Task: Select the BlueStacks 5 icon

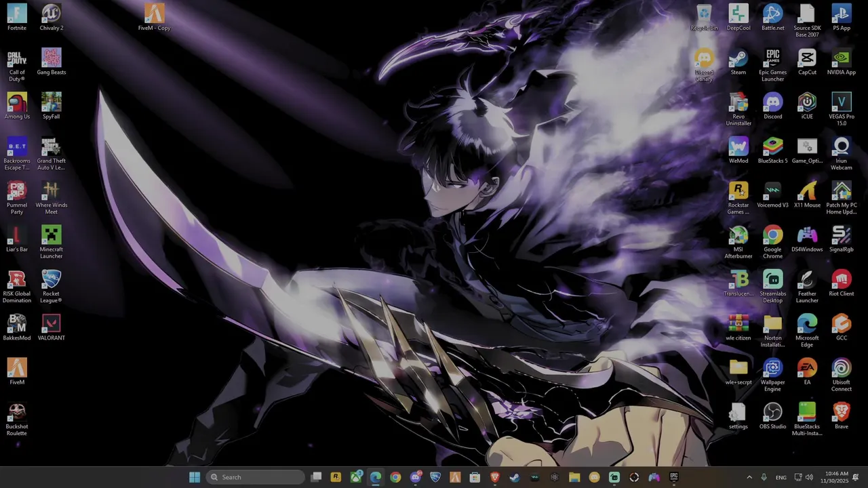Action: click(x=773, y=150)
